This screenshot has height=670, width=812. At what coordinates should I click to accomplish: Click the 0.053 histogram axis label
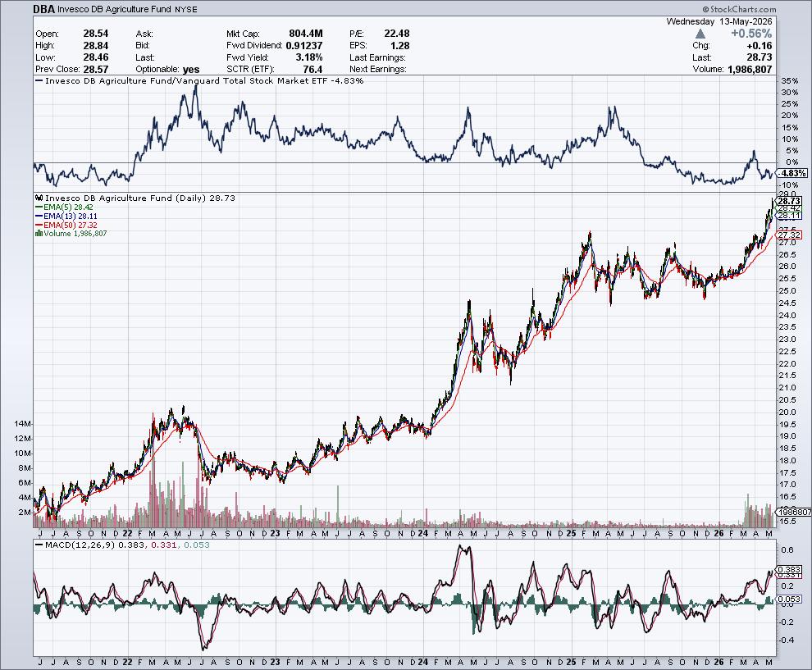789,599
